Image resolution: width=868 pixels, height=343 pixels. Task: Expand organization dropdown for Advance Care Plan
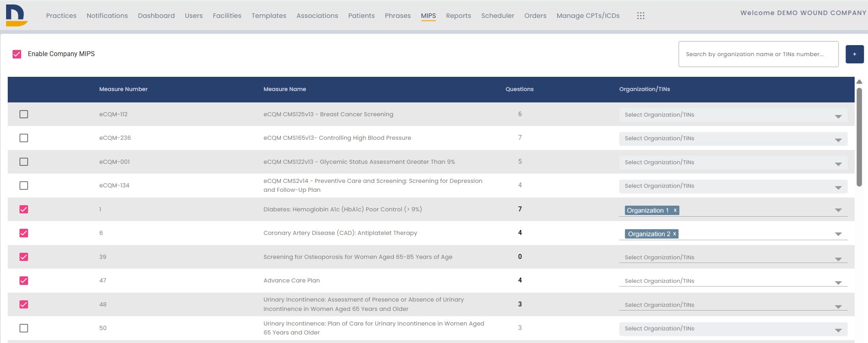point(733,281)
